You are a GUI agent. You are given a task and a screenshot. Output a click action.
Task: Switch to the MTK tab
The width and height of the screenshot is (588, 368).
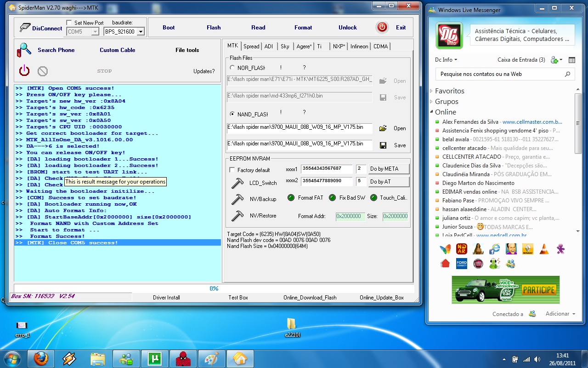(x=233, y=46)
